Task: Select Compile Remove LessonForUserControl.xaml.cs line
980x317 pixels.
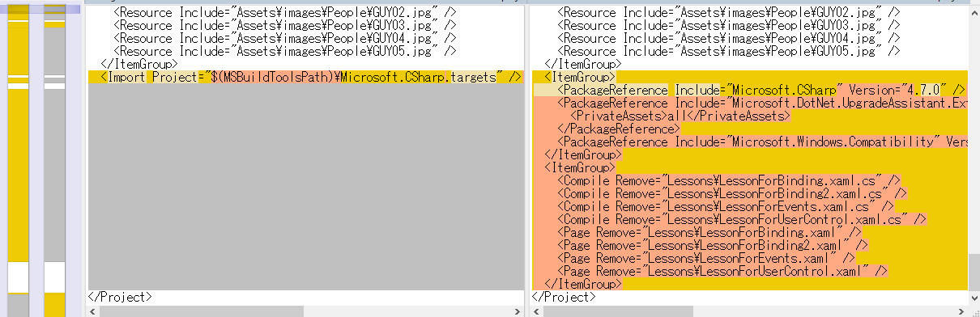Action: point(742,220)
